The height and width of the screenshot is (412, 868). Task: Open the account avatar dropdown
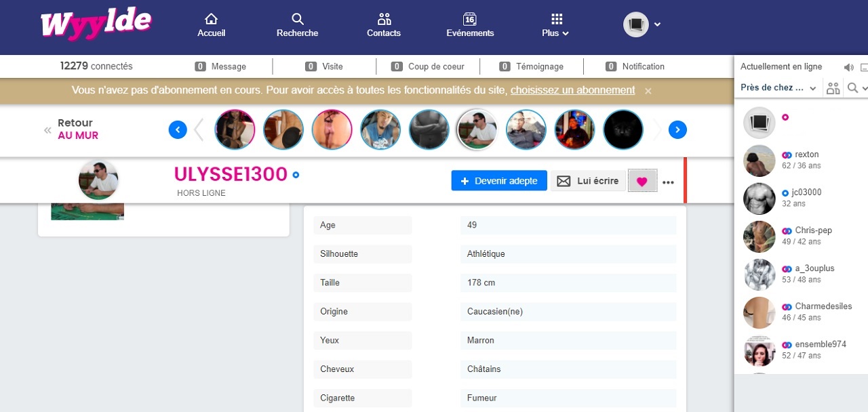click(642, 25)
